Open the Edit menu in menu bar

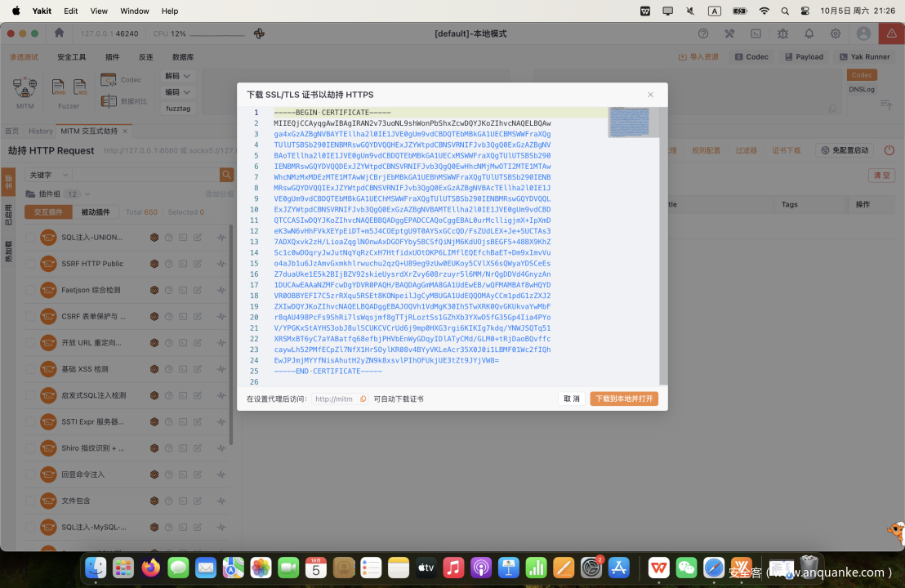(x=71, y=11)
